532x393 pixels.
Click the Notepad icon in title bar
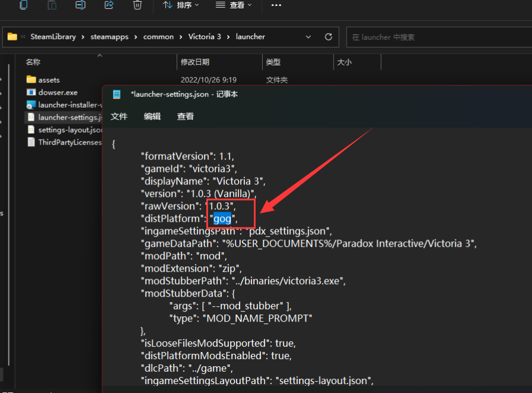click(x=117, y=95)
